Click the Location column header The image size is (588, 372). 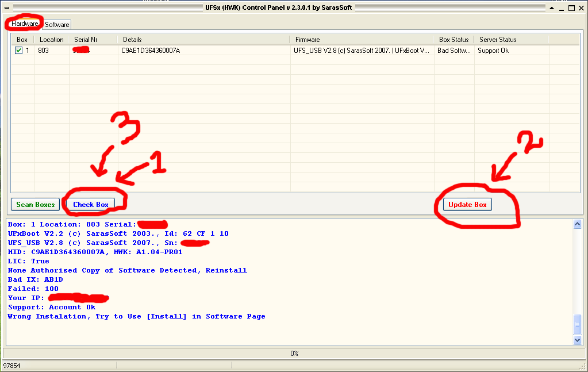point(52,39)
